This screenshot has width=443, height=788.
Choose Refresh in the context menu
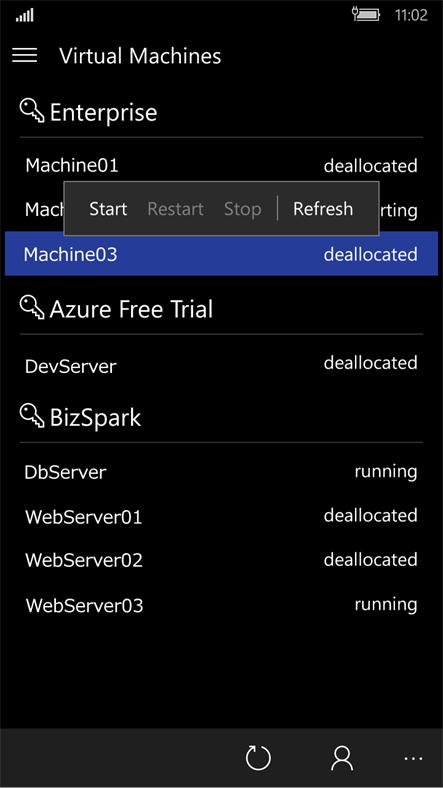point(323,209)
